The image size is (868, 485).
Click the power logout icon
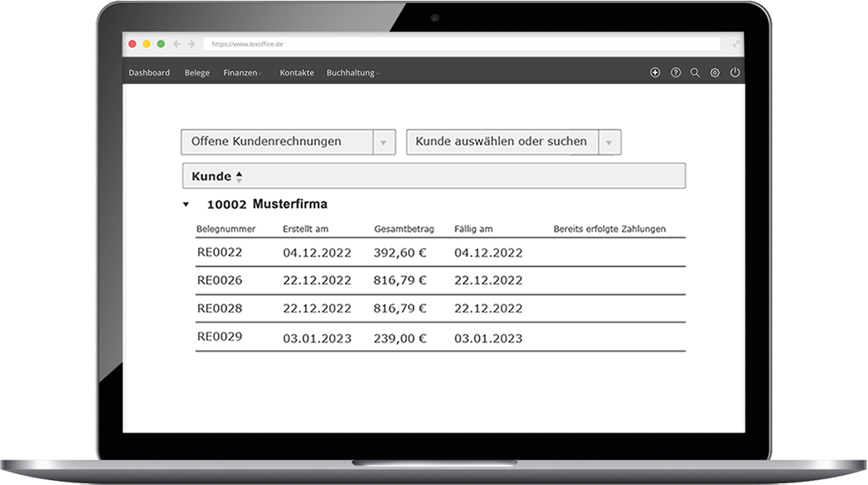735,72
